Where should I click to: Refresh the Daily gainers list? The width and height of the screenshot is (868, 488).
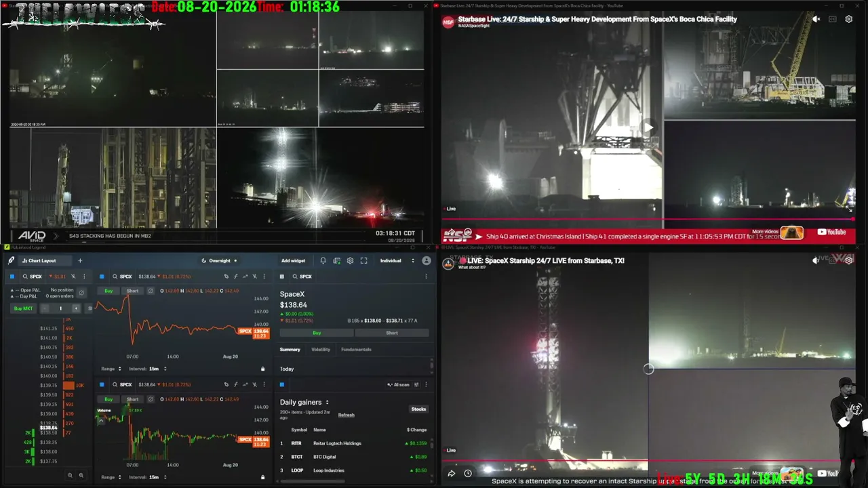pyautogui.click(x=346, y=415)
